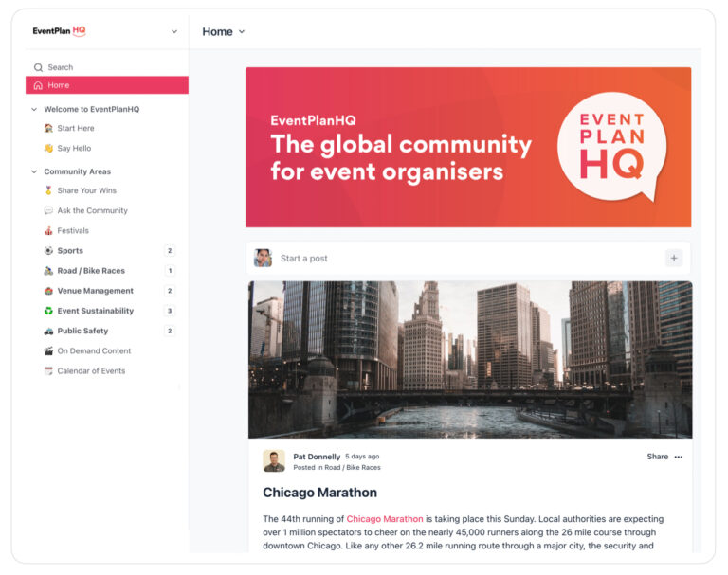Open the Festivals space
728x575 pixels.
[x=73, y=230]
